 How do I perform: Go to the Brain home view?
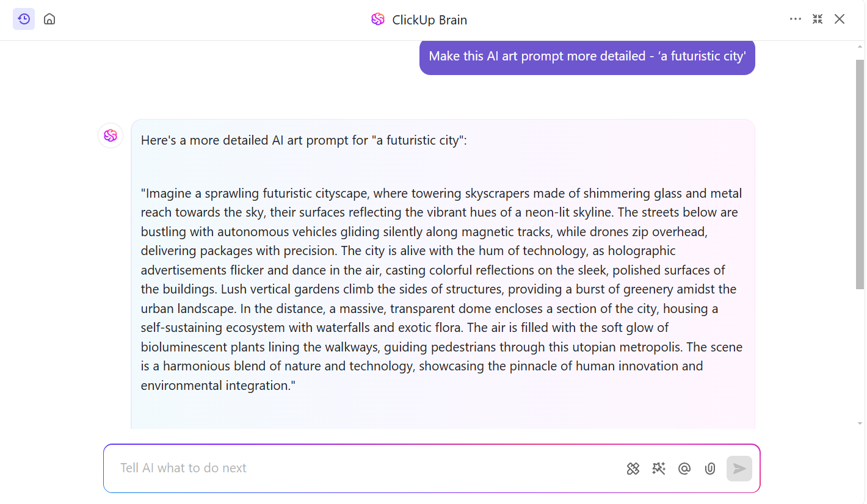tap(49, 19)
